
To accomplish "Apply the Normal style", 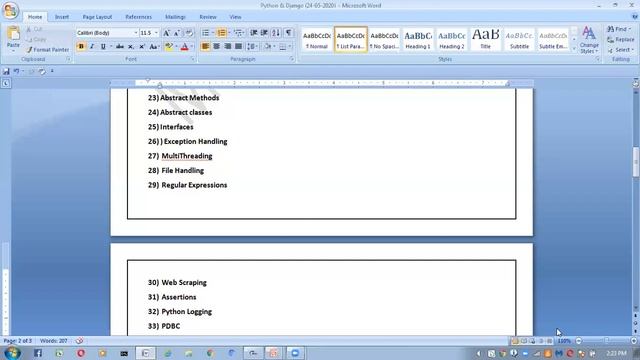I will (317, 40).
